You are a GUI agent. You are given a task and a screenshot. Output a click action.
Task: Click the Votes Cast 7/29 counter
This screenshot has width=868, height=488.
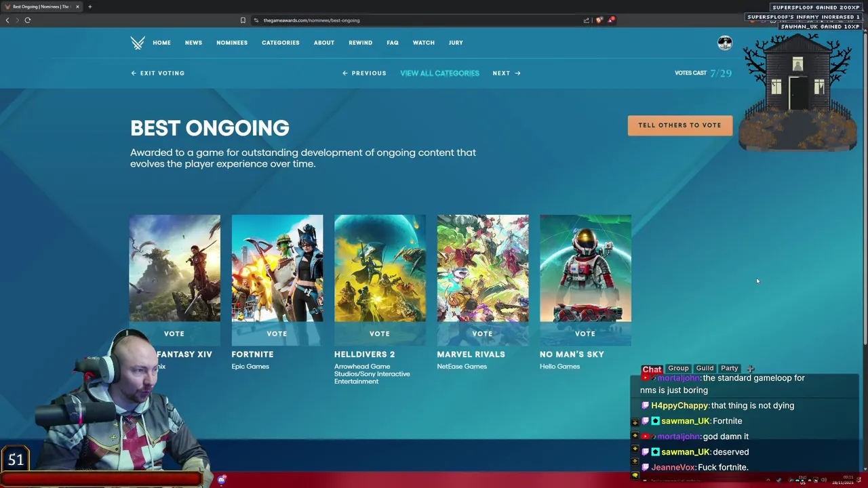pyautogui.click(x=703, y=73)
